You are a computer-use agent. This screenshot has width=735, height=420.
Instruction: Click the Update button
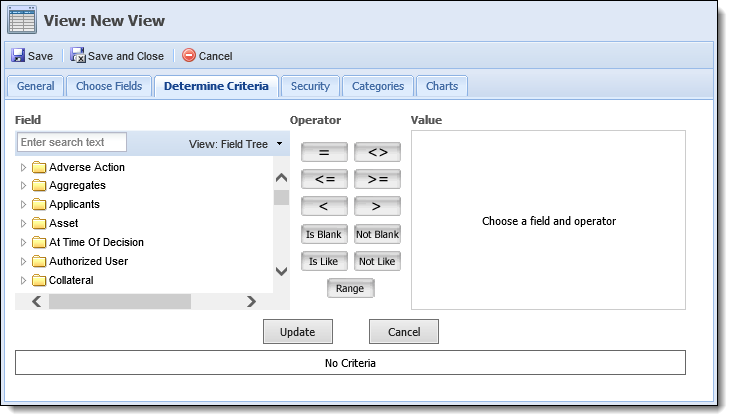pos(298,332)
